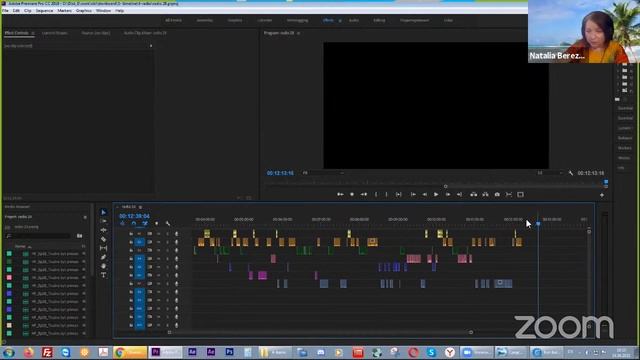Click the Extract button in Program monitor
The width and height of the screenshot is (640, 360).
[x=485, y=195]
